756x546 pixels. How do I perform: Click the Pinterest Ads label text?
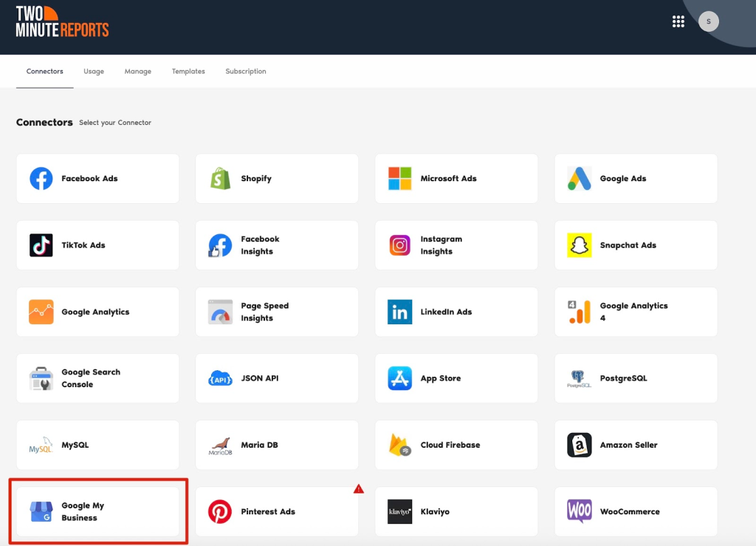(268, 511)
